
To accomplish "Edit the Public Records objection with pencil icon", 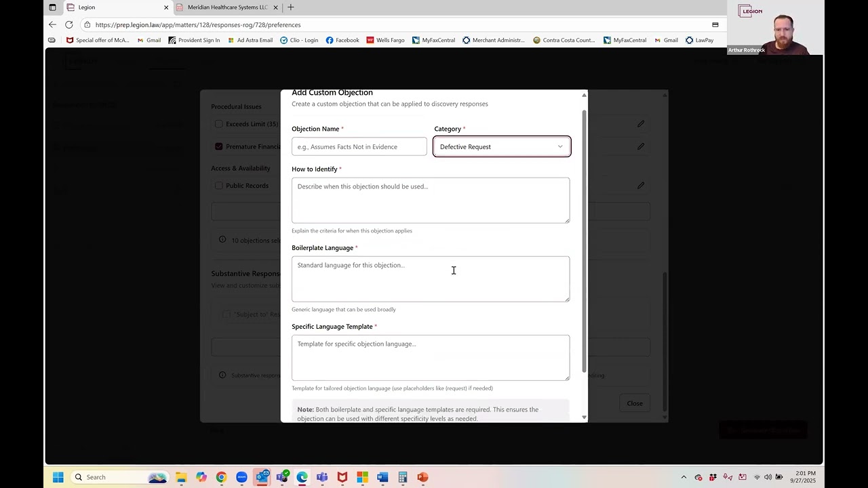I will click(641, 186).
